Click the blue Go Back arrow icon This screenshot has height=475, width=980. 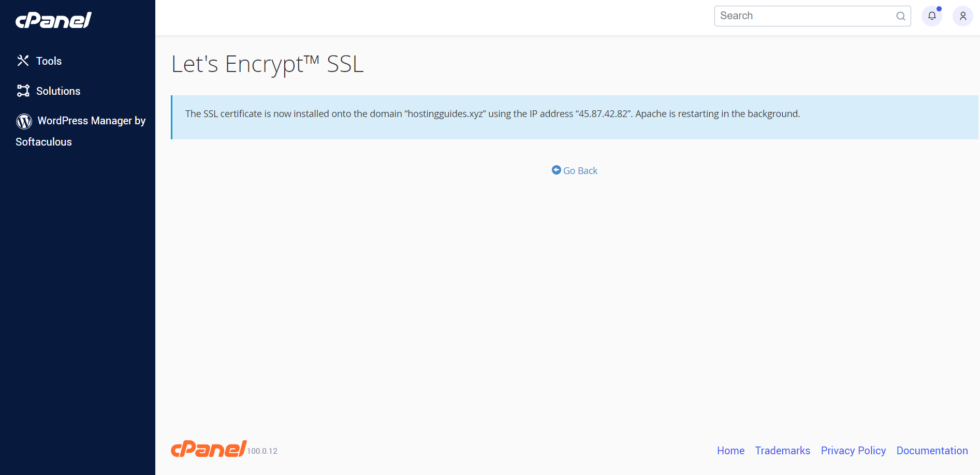pyautogui.click(x=557, y=170)
